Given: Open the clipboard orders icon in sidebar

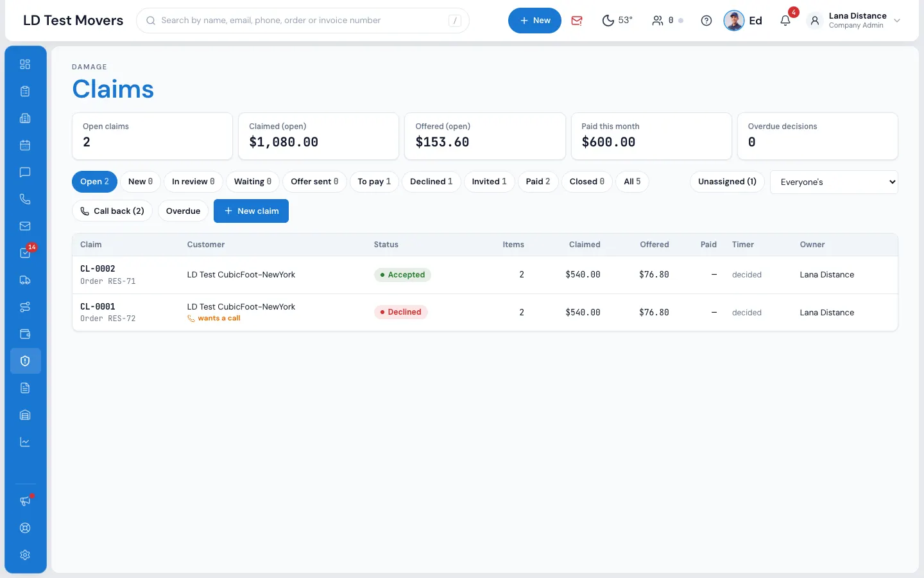Looking at the screenshot, I should click(x=25, y=91).
